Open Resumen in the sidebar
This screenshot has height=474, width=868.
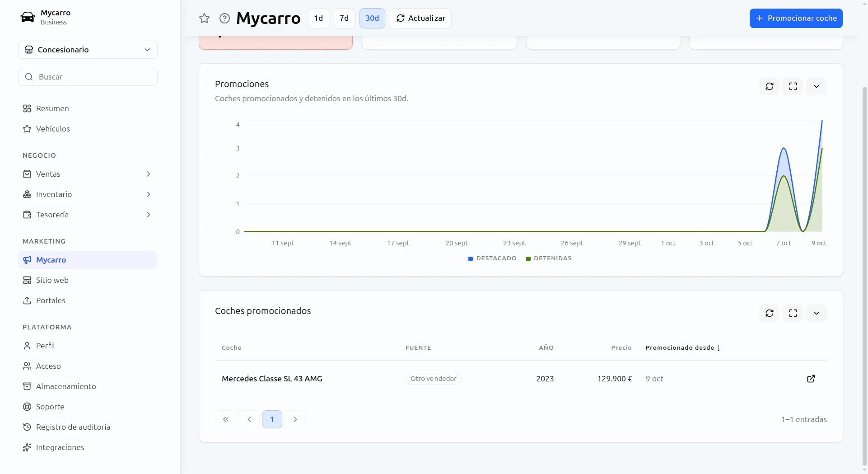click(88, 108)
